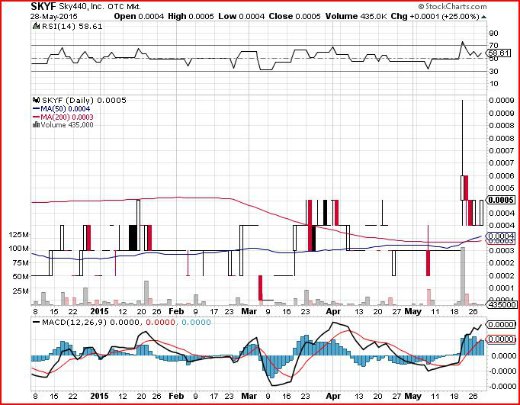The image size is (520, 405).
Task: Click the 10 label on the RSI axis
Action: pos(494,83)
